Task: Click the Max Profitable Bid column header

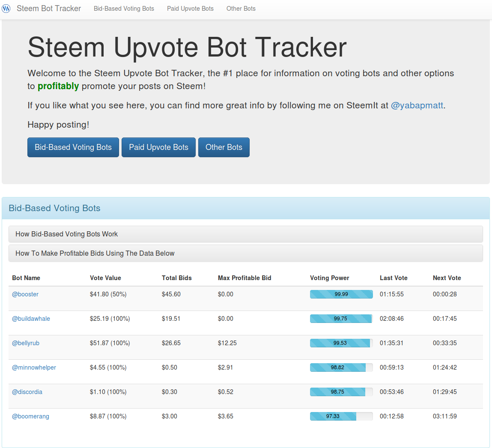Action: point(245,278)
